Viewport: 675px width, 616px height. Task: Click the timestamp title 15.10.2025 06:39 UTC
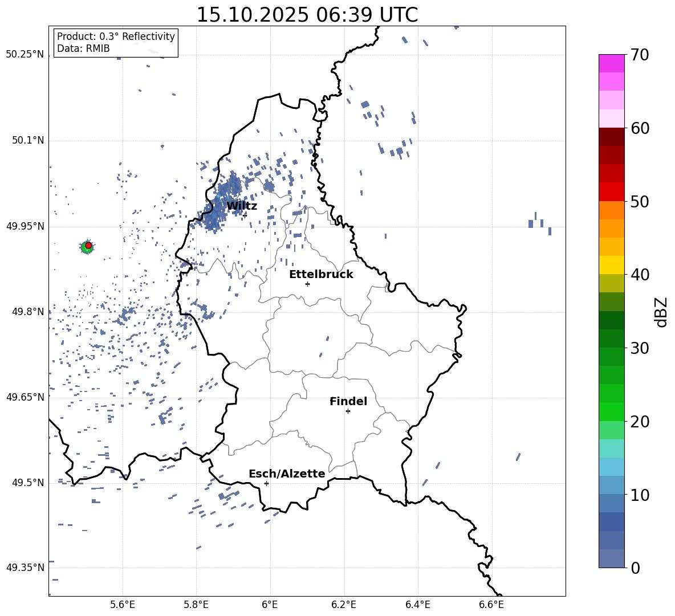coord(307,15)
